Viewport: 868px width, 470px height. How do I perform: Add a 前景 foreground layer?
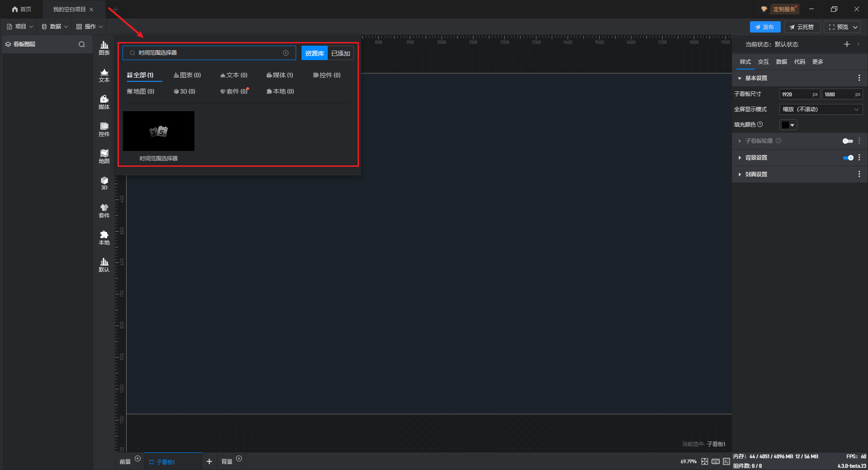point(138,459)
